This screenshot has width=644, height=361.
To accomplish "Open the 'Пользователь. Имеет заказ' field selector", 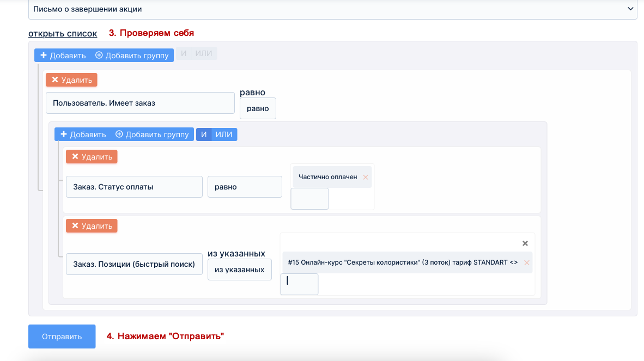I will click(140, 103).
